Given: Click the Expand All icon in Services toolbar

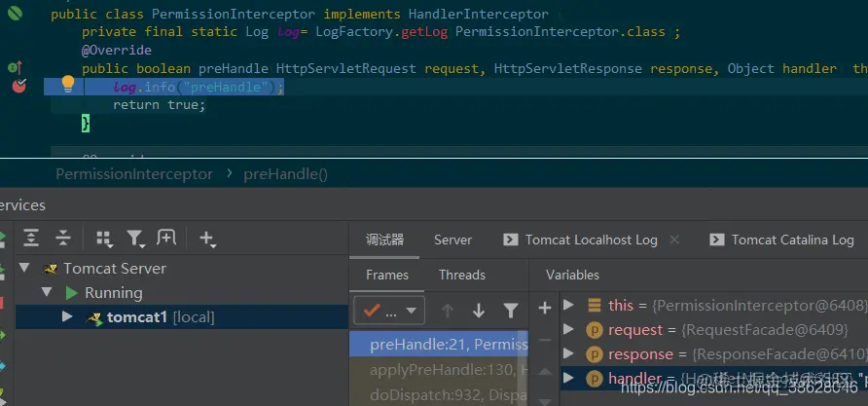Looking at the screenshot, I should pyautogui.click(x=31, y=239).
